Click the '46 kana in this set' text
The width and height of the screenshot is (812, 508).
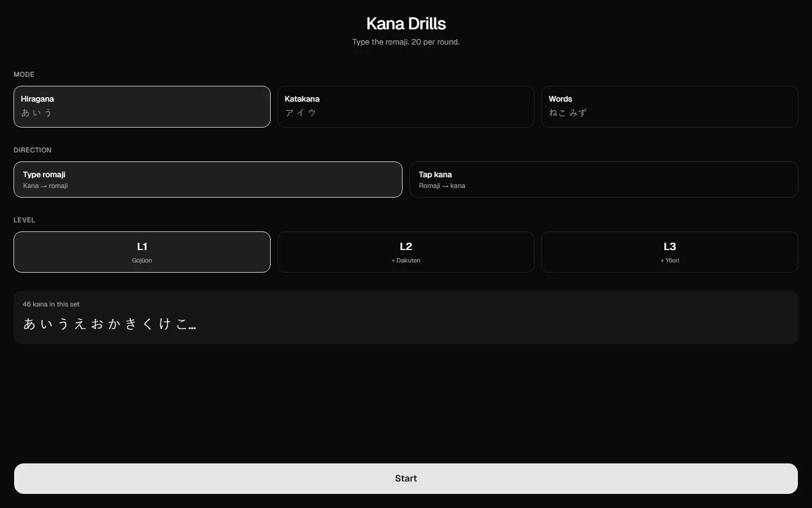point(51,304)
